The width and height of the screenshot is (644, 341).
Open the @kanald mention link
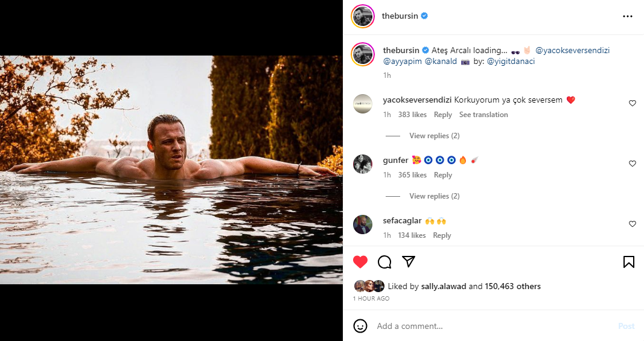pyautogui.click(x=440, y=61)
